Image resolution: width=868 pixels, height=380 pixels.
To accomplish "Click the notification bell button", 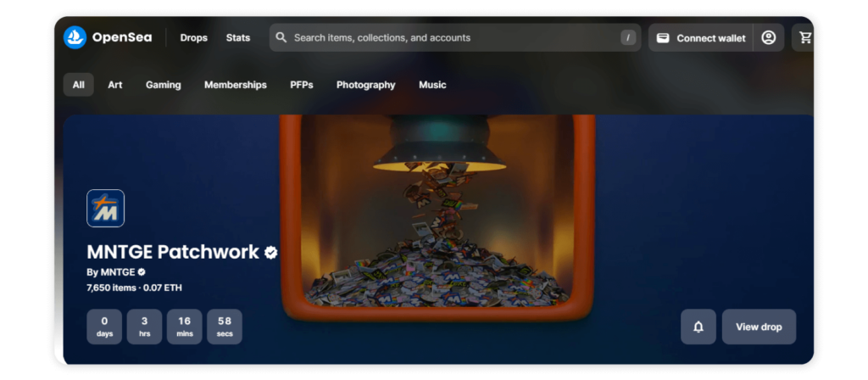I will pyautogui.click(x=698, y=327).
